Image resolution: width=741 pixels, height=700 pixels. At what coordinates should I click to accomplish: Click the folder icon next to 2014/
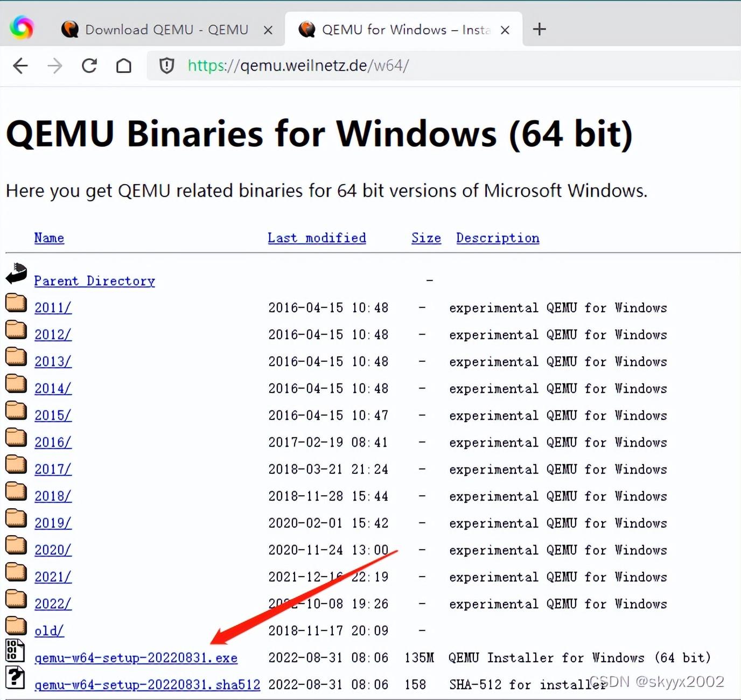pyautogui.click(x=16, y=383)
